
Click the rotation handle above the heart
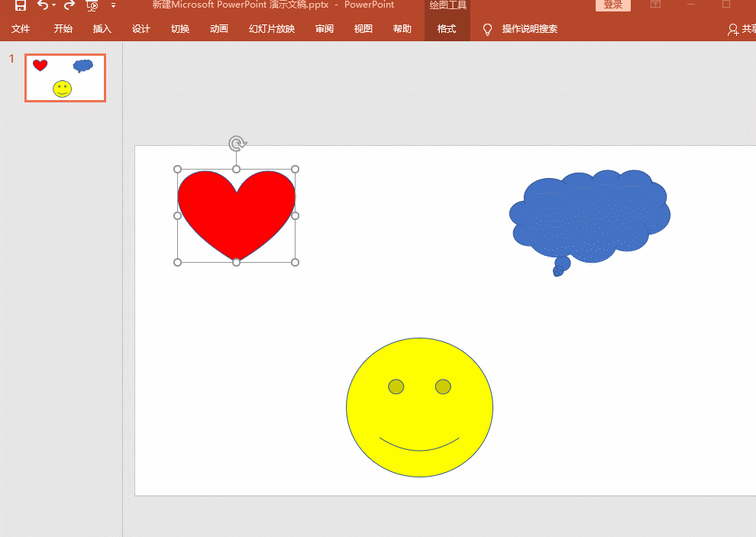pos(237,143)
